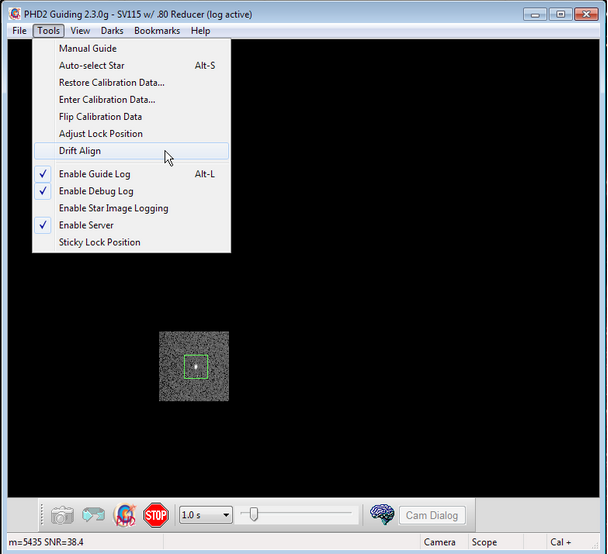Screen dimensions: 608x554
Task: Click the Scope status bar field
Action: pos(495,542)
